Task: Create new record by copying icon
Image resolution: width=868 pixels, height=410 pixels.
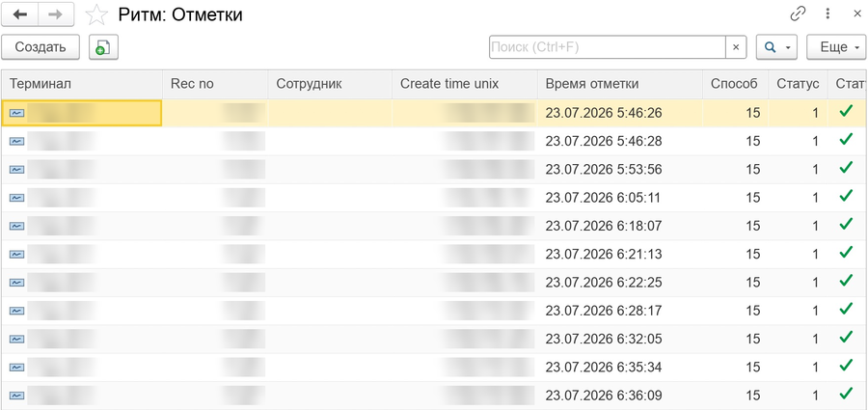Action: coord(103,47)
